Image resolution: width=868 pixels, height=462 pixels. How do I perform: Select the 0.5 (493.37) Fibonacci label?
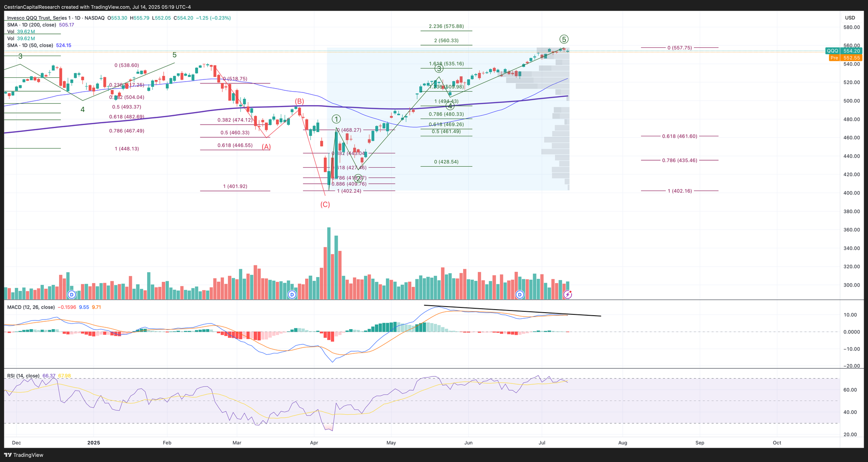127,107
